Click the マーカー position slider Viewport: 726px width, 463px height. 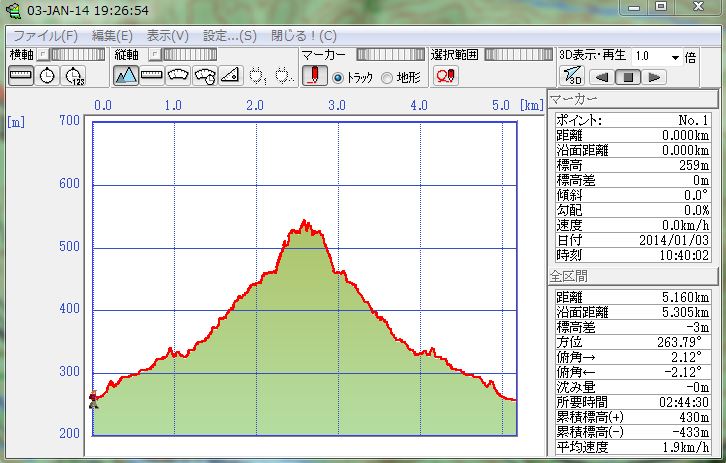click(x=390, y=55)
